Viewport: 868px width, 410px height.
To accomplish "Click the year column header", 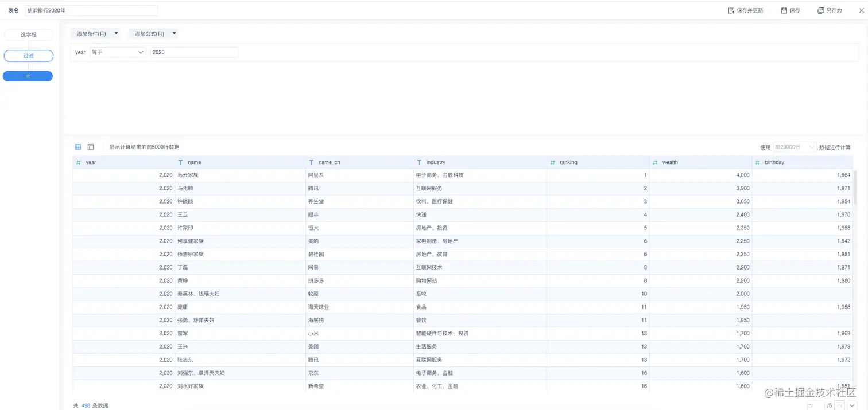I will (x=124, y=162).
